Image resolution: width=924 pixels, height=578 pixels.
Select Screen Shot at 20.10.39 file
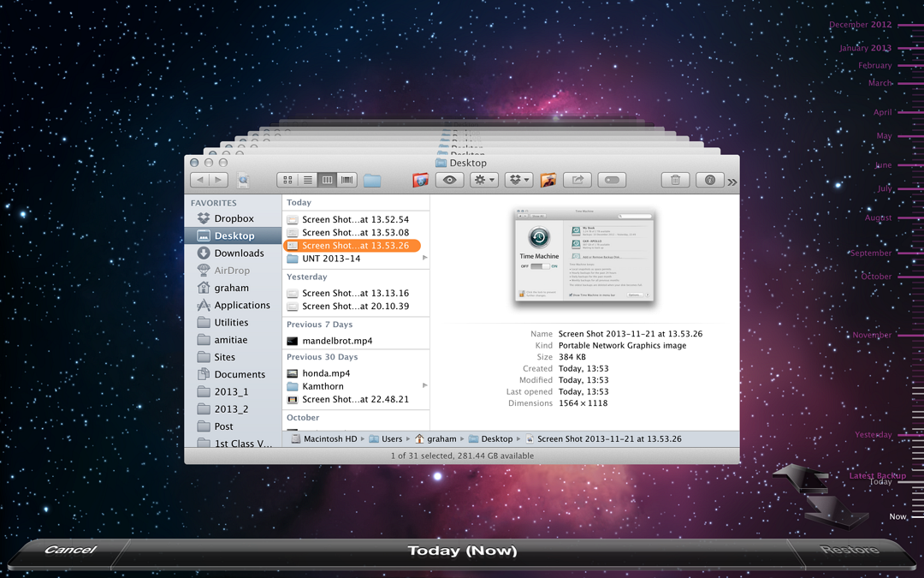(x=356, y=306)
